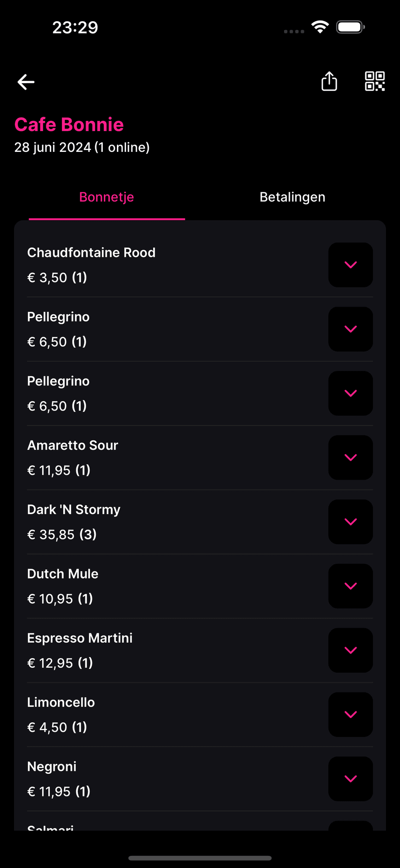Expand the first Pellegrino entry
This screenshot has width=400, height=868.
tap(350, 329)
